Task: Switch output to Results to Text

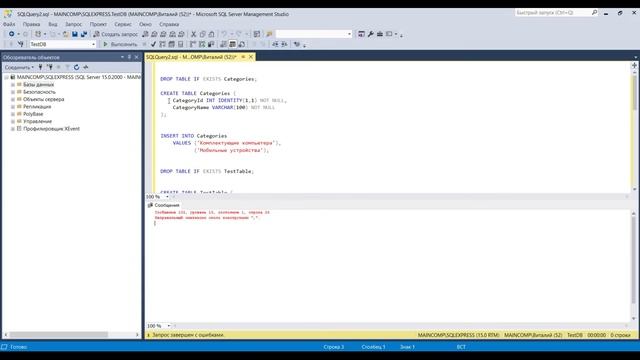Action: click(x=223, y=44)
